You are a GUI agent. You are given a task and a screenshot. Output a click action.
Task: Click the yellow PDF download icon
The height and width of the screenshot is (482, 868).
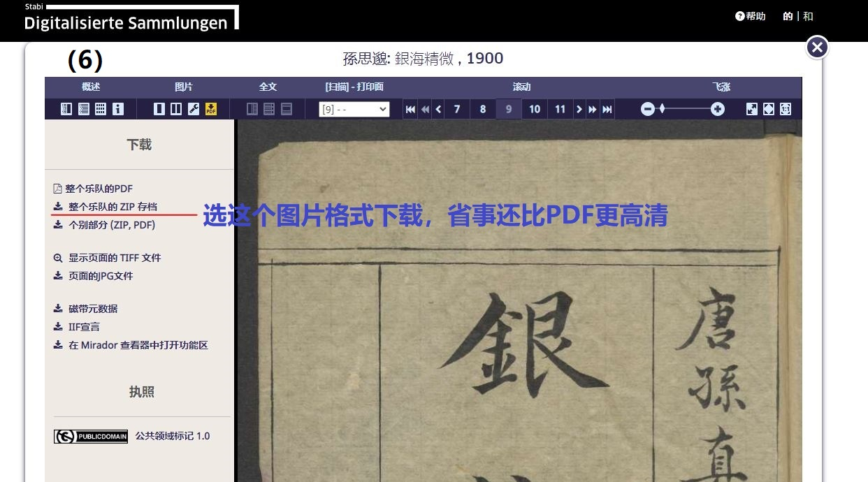coord(211,109)
